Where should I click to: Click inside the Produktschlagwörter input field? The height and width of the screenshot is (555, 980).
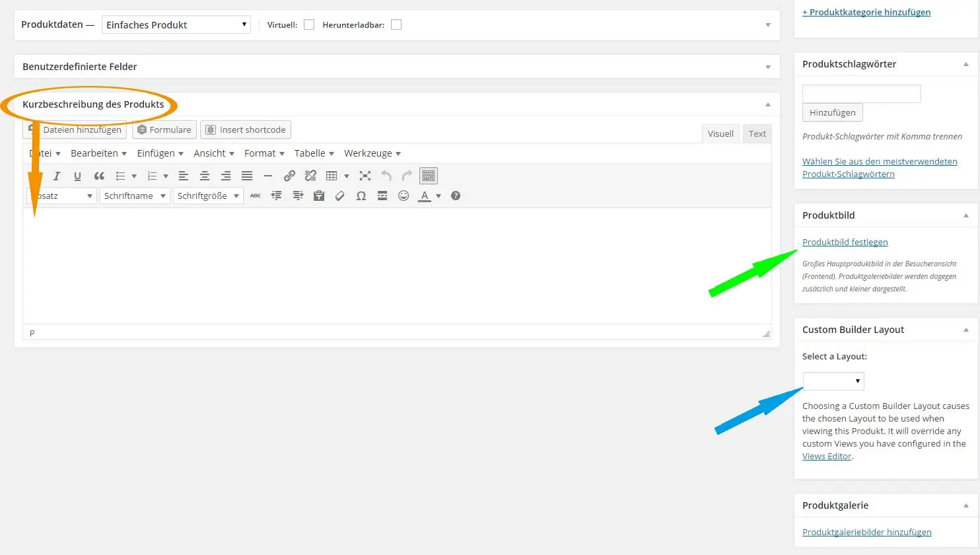click(861, 93)
